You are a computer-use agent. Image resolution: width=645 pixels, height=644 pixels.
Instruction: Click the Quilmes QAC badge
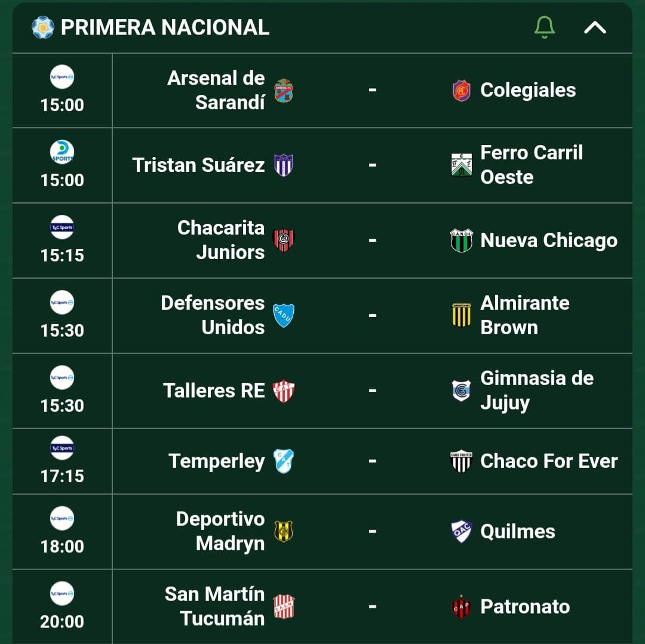pyautogui.click(x=461, y=531)
